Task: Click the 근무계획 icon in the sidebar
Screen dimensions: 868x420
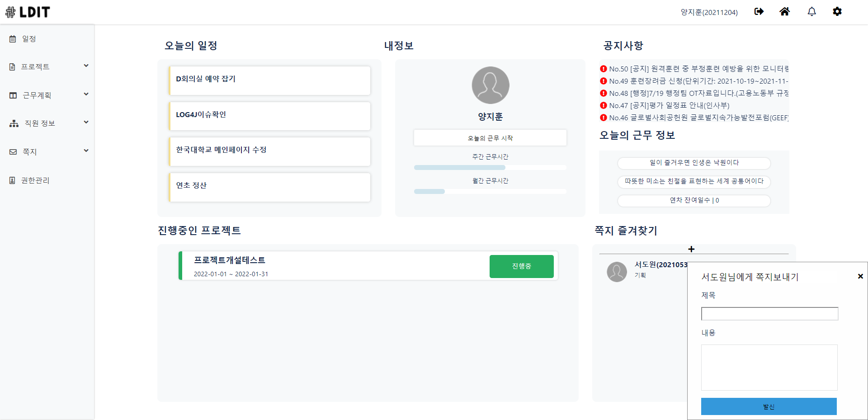Action: (x=12, y=95)
